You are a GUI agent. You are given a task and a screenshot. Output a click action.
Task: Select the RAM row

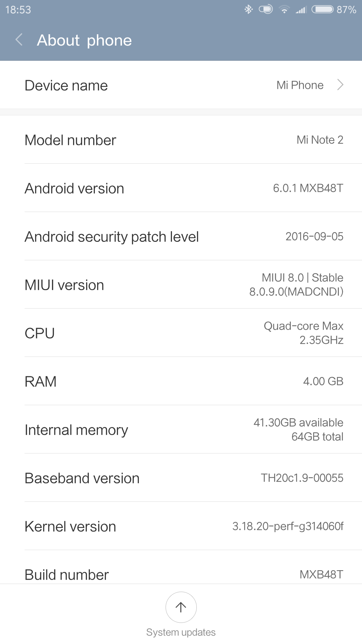pos(181,381)
